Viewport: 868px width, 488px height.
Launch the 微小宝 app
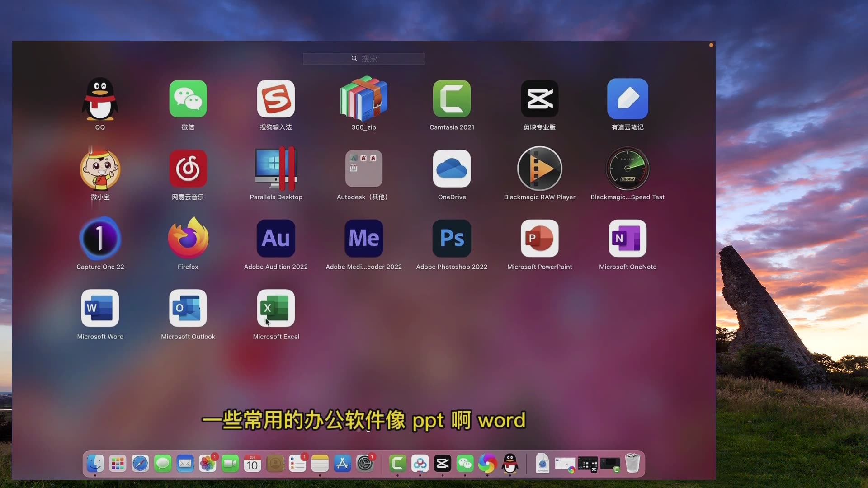point(100,169)
